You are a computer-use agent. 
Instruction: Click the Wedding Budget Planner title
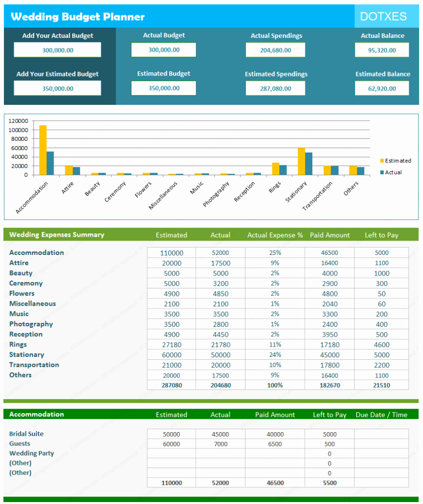tap(78, 16)
